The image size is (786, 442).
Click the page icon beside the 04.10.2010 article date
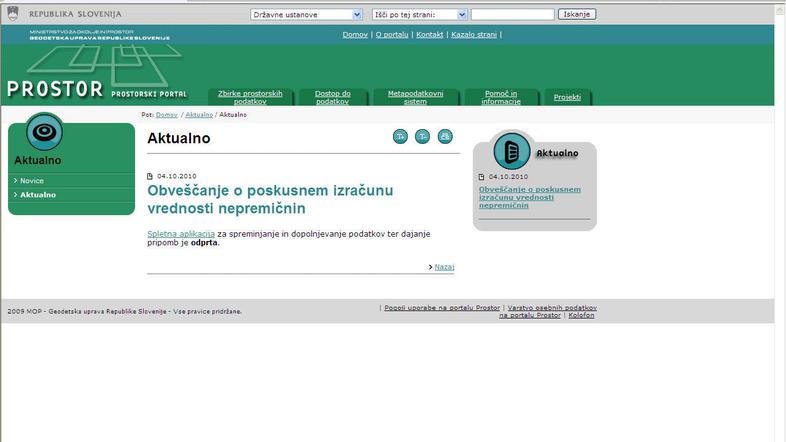point(150,176)
